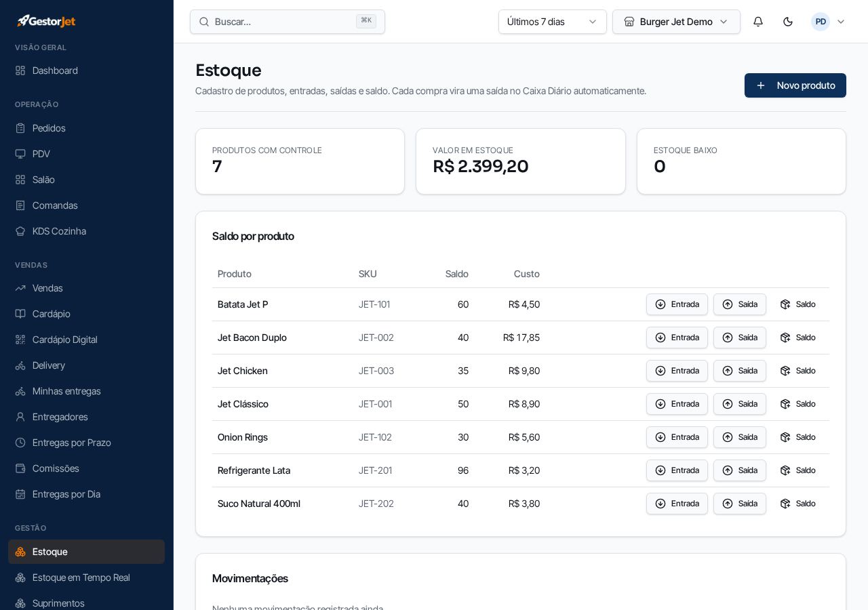Click the Estoque baixo card
The image size is (868, 610).
(x=741, y=161)
